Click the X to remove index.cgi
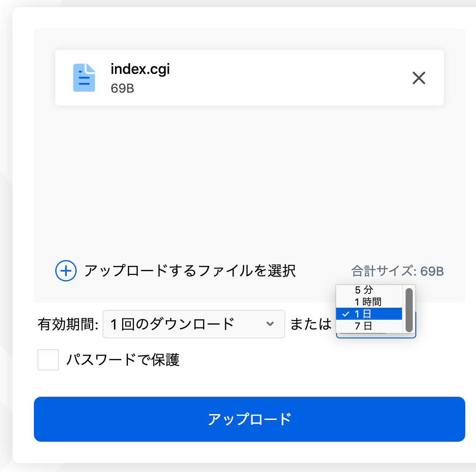 click(419, 78)
